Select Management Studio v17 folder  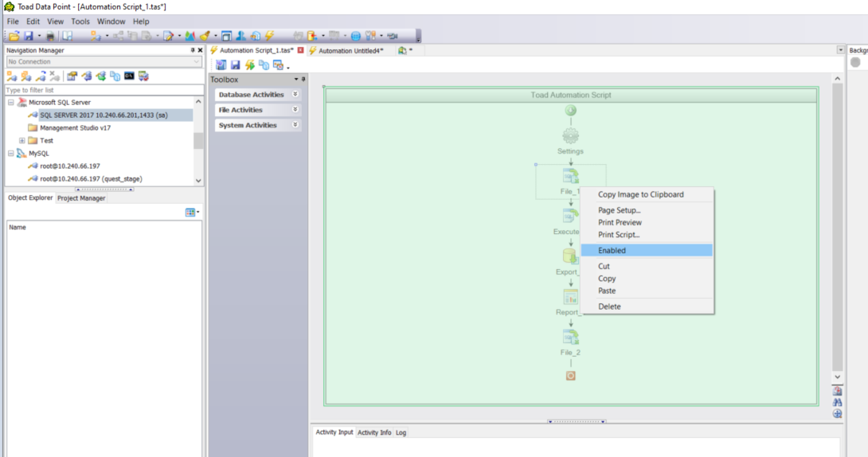click(x=76, y=128)
